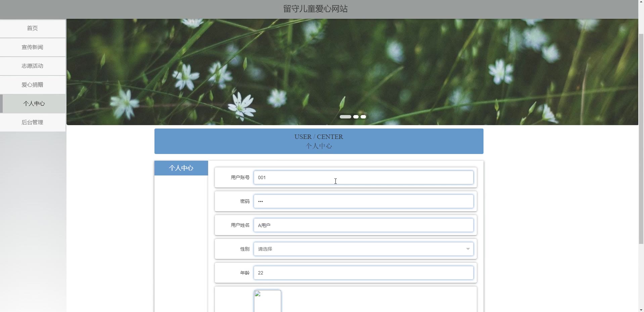Click the 用户账号 field label
This screenshot has height=312, width=644.
[x=240, y=177]
